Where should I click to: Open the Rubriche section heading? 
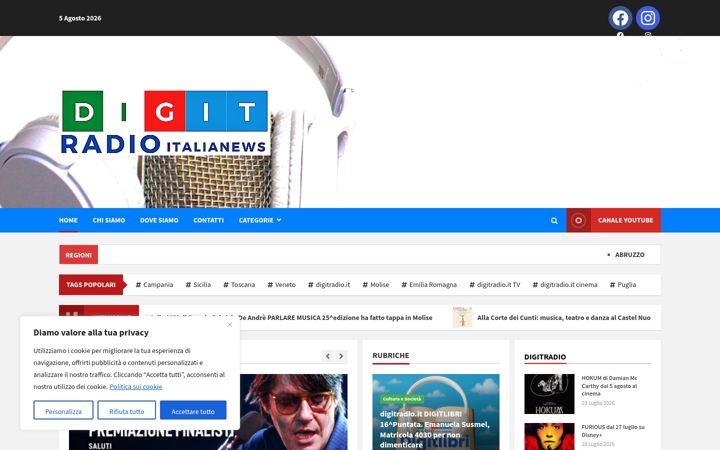pyautogui.click(x=391, y=355)
